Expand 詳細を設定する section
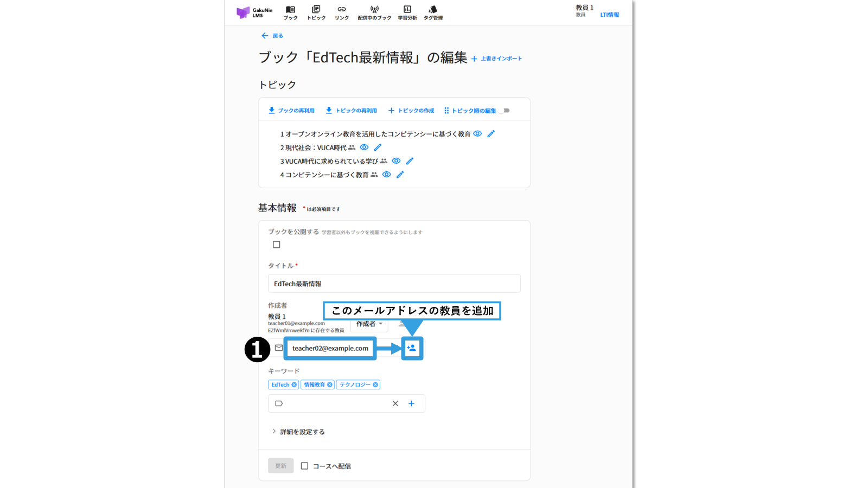868x488 pixels. (x=302, y=432)
